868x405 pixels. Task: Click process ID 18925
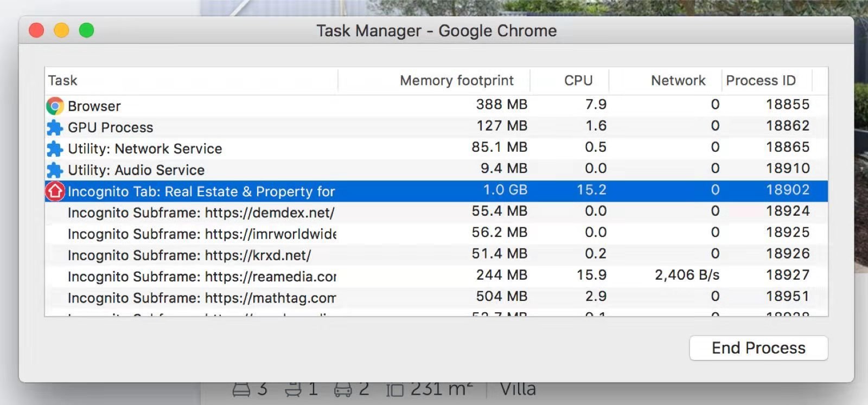click(788, 232)
